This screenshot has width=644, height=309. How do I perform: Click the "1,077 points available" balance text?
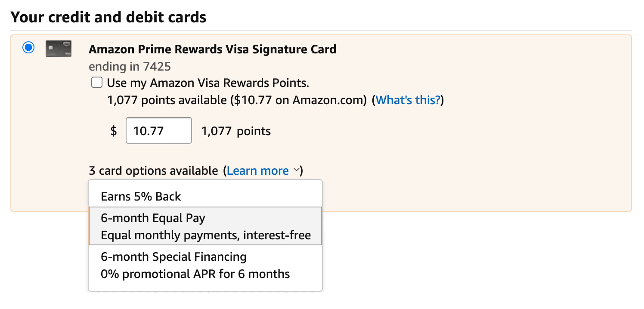point(166,100)
